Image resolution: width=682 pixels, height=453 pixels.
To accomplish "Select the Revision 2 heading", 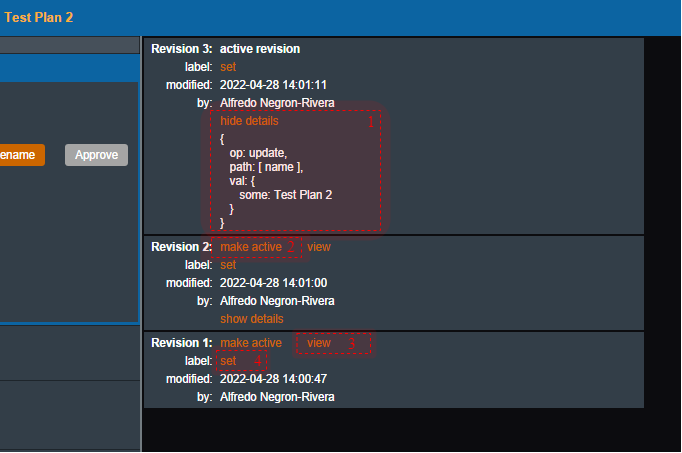I will coord(181,247).
